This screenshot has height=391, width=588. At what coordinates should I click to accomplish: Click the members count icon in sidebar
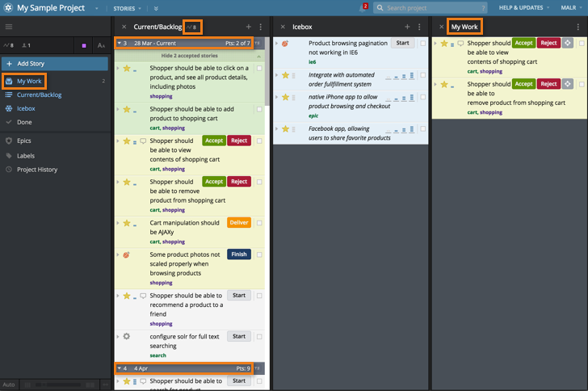click(x=26, y=45)
